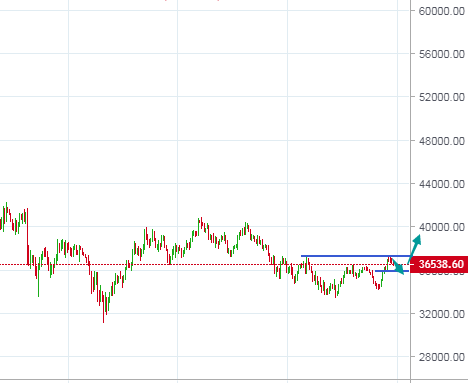Click the 40000.00 price axis label
This screenshot has height=383, width=468.
441,227
